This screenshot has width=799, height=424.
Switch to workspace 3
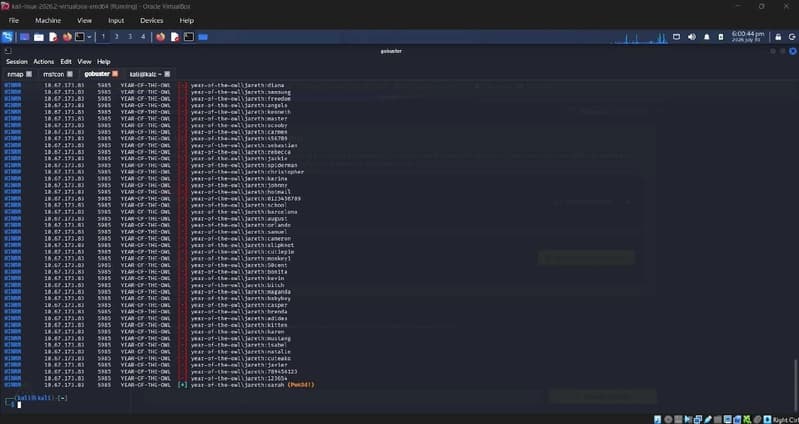click(x=129, y=37)
